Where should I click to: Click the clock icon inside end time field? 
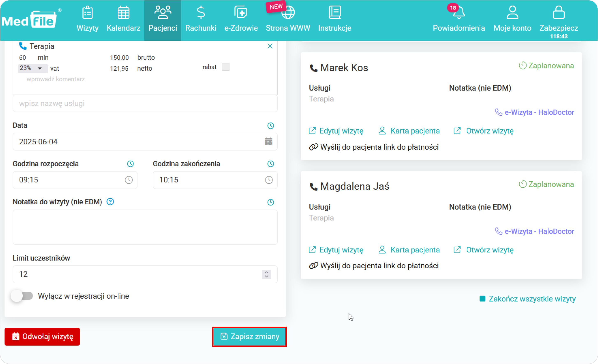(269, 180)
